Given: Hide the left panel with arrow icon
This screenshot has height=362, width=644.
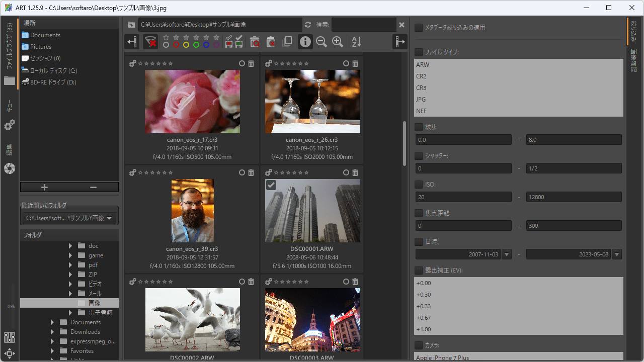Looking at the screenshot, I should click(132, 42).
